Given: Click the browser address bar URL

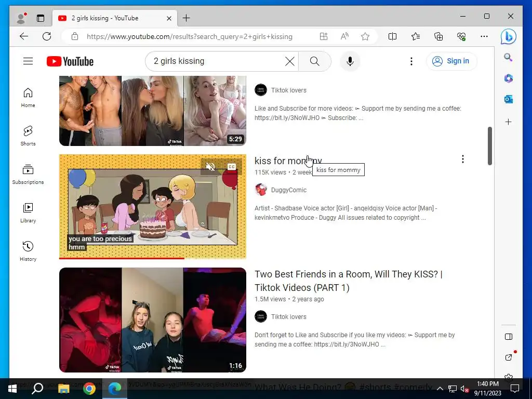Looking at the screenshot, I should (189, 37).
